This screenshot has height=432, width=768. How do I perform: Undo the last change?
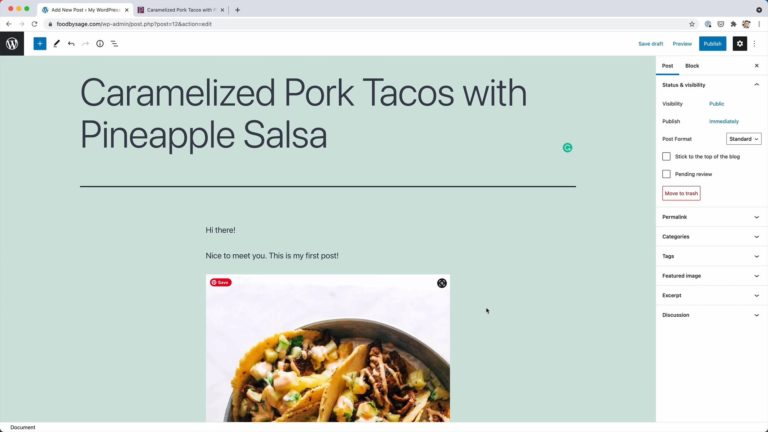point(71,44)
